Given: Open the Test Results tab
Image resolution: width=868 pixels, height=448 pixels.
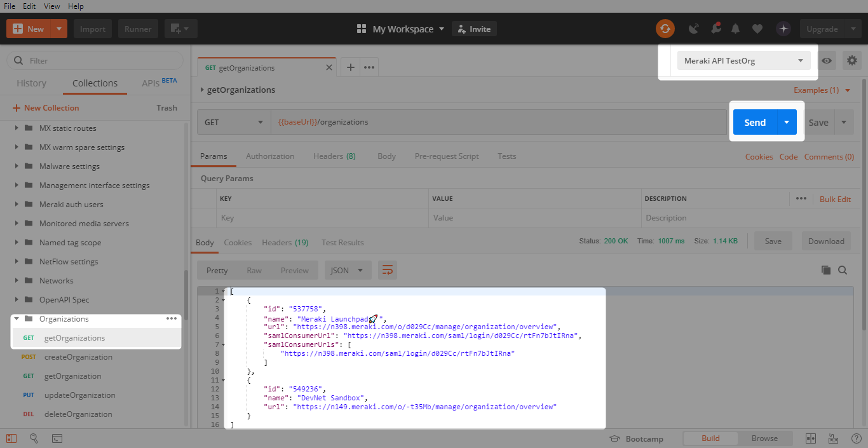Looking at the screenshot, I should pyautogui.click(x=342, y=243).
